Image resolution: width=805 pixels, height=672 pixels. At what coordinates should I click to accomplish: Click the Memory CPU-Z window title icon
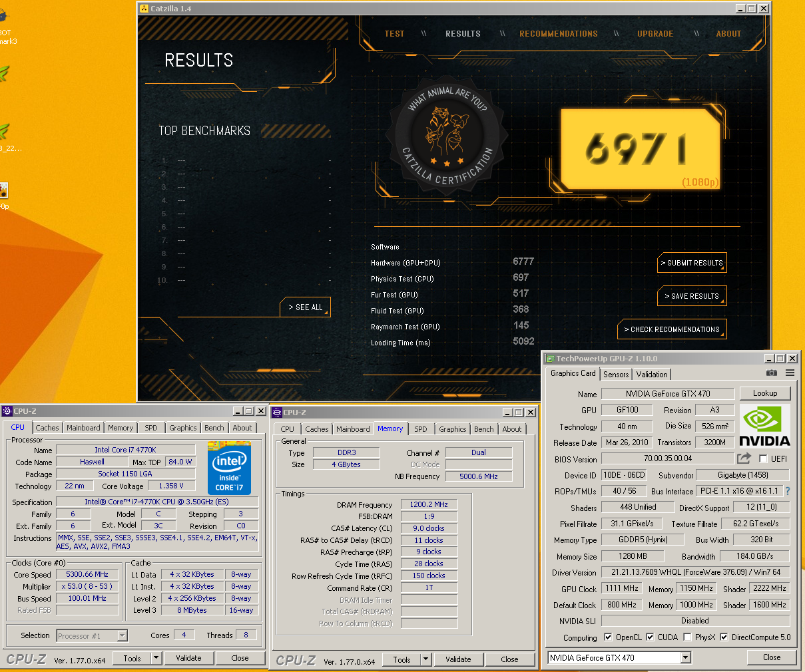pos(277,413)
